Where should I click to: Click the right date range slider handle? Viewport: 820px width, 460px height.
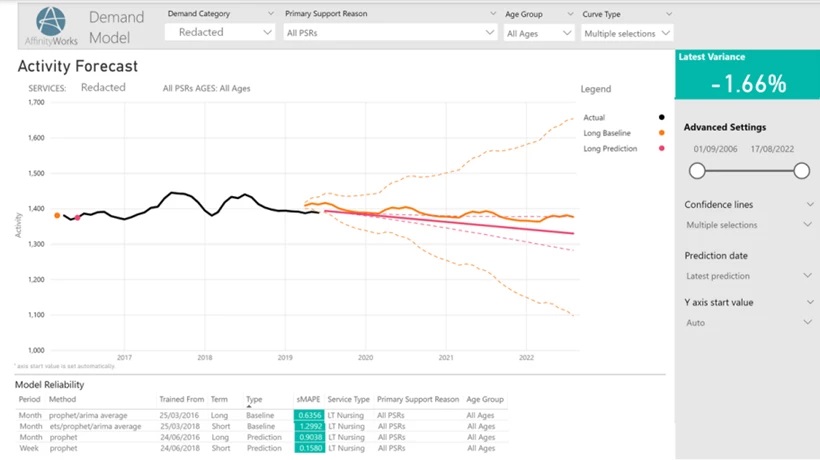[x=801, y=171]
